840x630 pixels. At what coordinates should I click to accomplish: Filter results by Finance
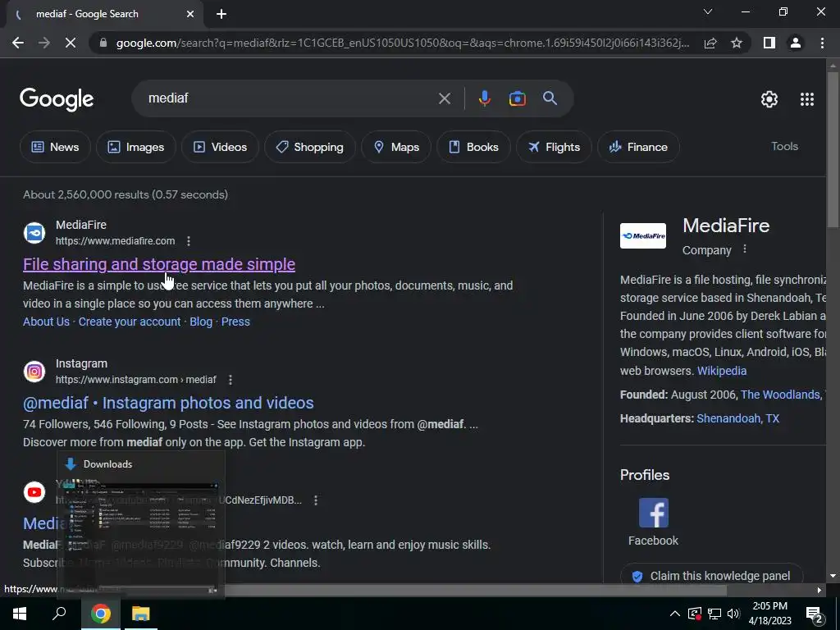[x=638, y=147]
